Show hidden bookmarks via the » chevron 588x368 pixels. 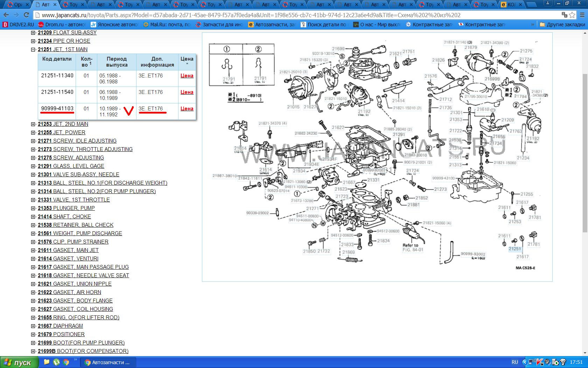532,25
